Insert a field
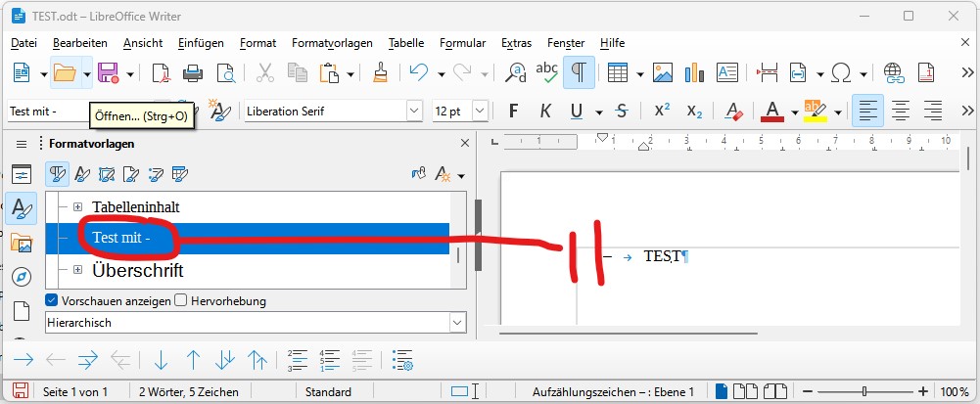This screenshot has width=980, height=404. coord(798,73)
